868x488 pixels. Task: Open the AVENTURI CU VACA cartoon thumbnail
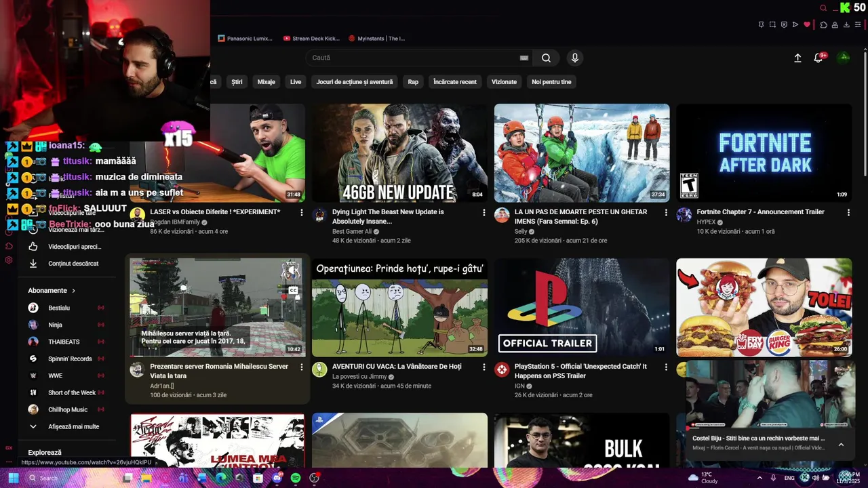click(399, 307)
